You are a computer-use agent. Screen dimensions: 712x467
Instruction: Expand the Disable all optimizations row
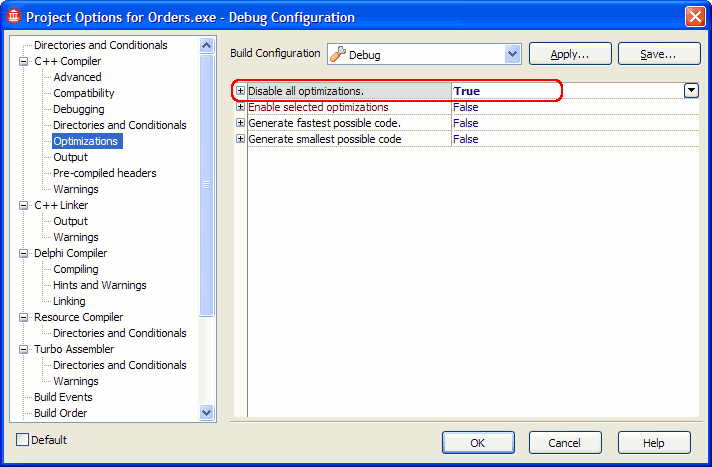(x=240, y=91)
